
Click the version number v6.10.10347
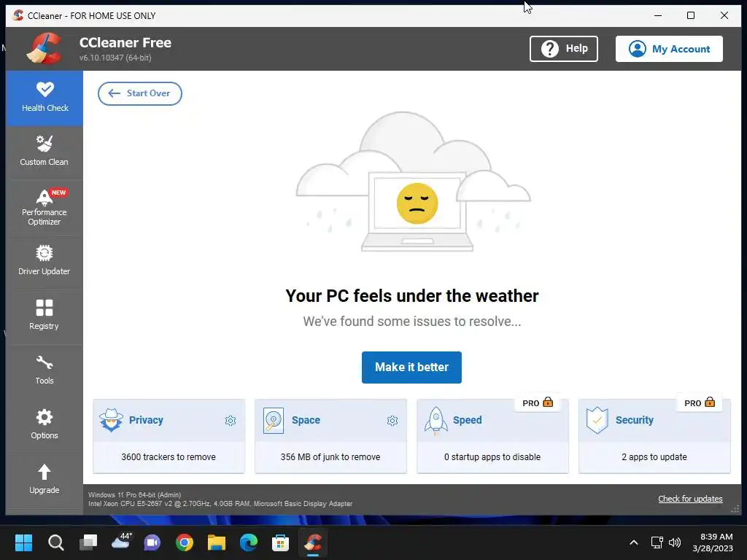coord(115,58)
